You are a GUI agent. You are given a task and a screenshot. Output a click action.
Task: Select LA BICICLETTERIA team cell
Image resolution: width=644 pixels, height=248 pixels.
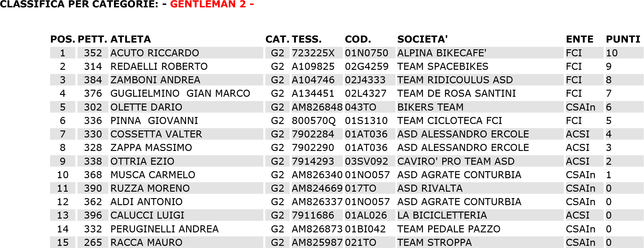coord(442,215)
